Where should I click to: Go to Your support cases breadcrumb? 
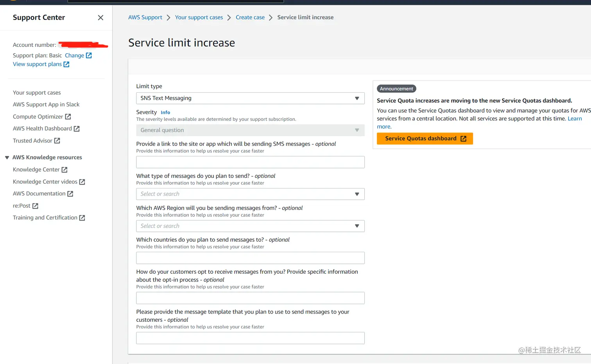(x=199, y=17)
